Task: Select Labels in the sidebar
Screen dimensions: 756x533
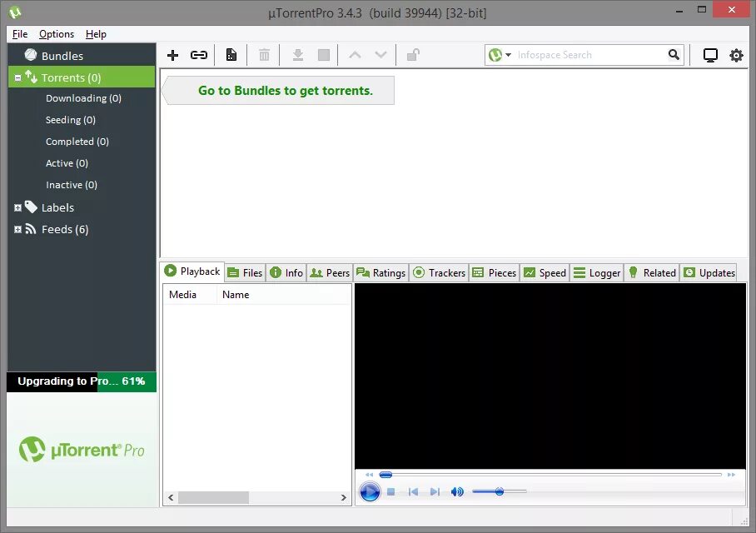Action: pyautogui.click(x=57, y=207)
